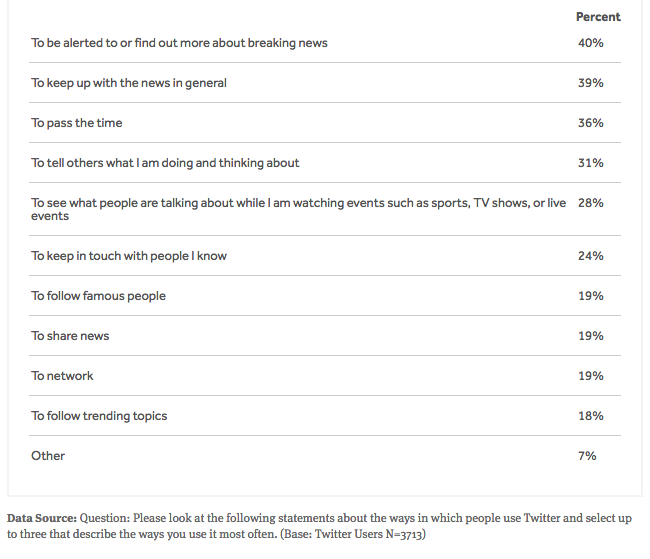This screenshot has height=559, width=650.
Task: Click the 36% percentage value
Action: click(590, 123)
